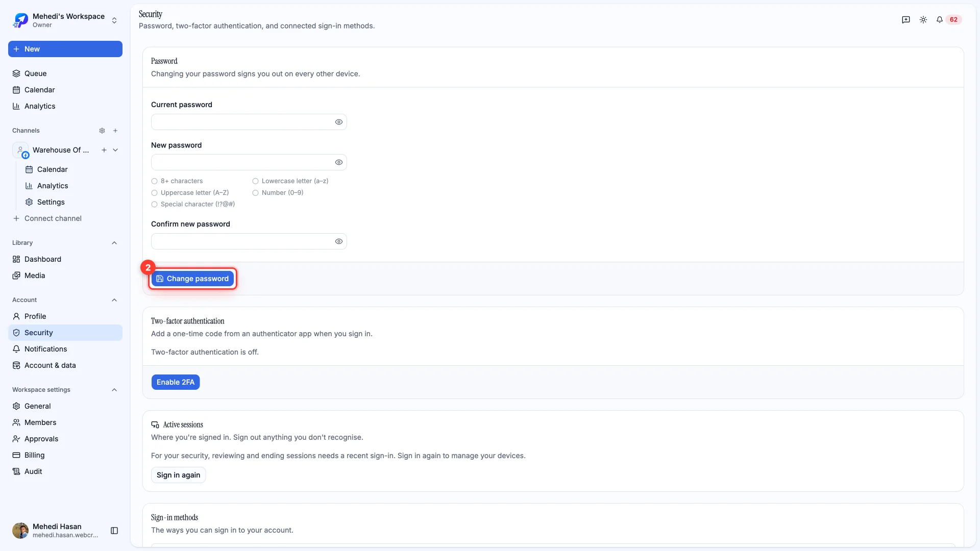Viewport: 980px width, 551px height.
Task: Open Media library page
Action: (x=65, y=275)
